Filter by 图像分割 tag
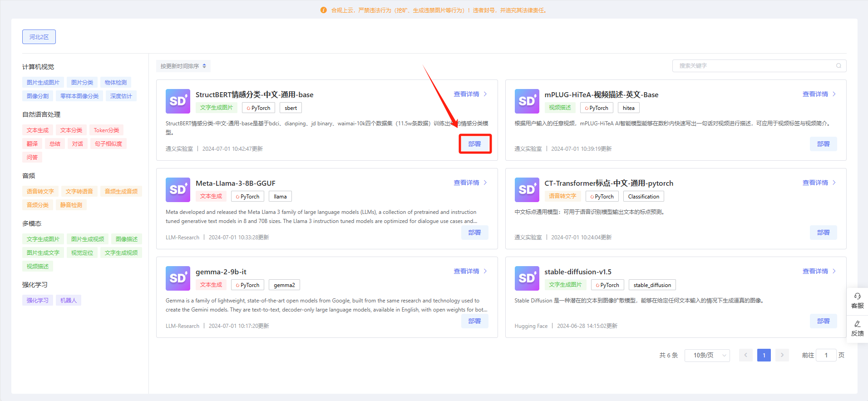Screen dimensions: 868x401 (38, 96)
